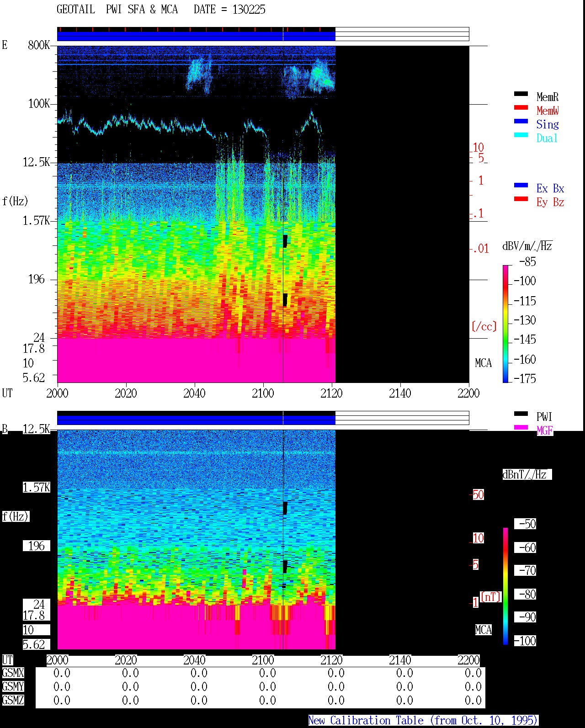Click the 'GSMY' row label

point(13,686)
